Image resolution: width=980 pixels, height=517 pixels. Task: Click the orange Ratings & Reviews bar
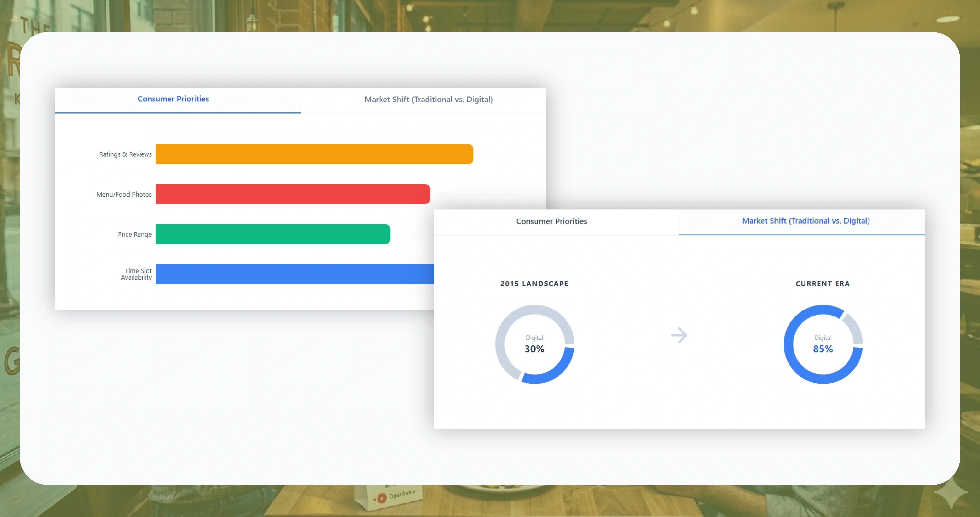point(314,154)
